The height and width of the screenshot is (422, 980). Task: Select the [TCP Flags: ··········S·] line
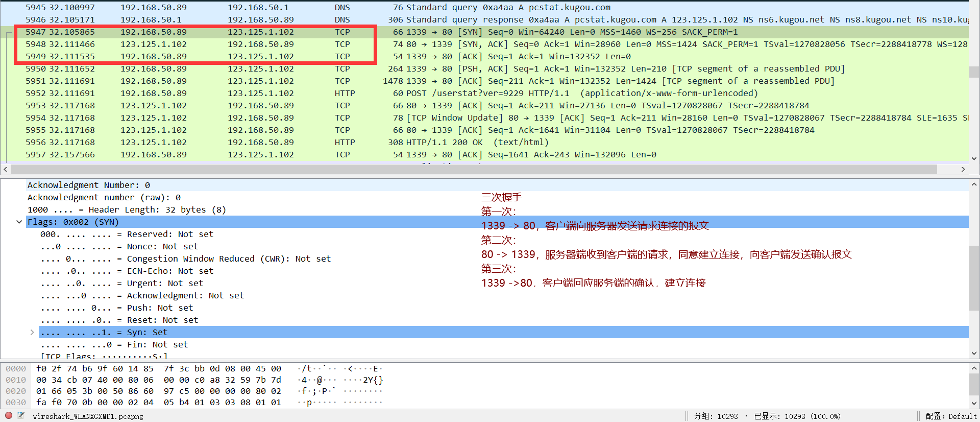(x=104, y=356)
